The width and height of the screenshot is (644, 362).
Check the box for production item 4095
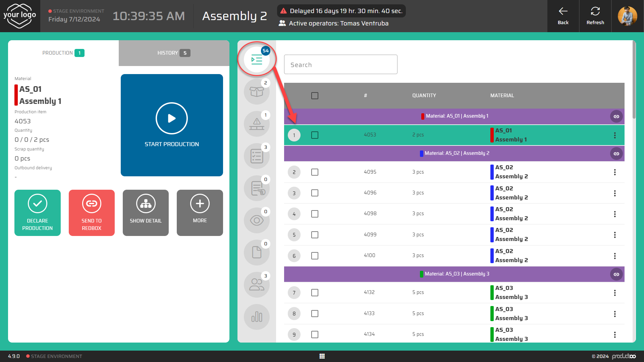point(315,172)
